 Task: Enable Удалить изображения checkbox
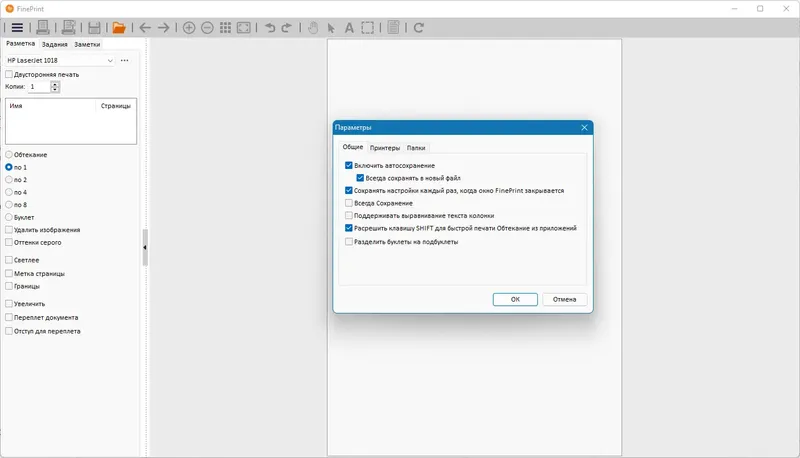9,230
